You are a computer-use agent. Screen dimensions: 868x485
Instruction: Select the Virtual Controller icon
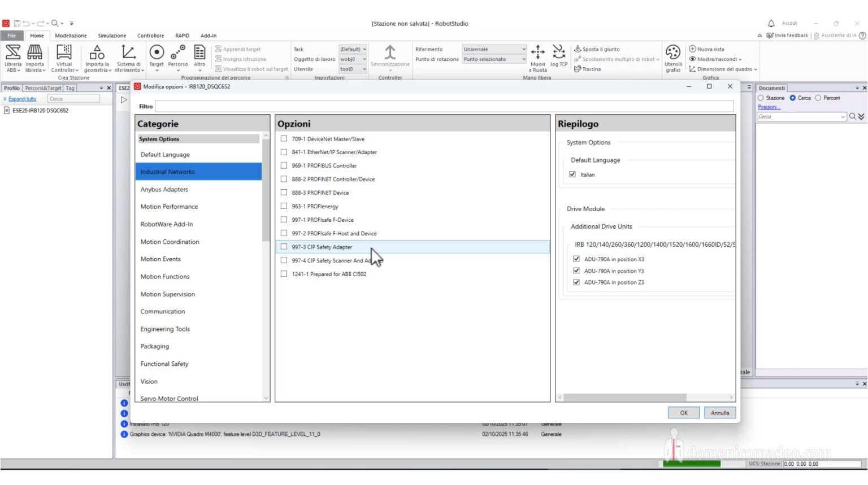pos(64,56)
